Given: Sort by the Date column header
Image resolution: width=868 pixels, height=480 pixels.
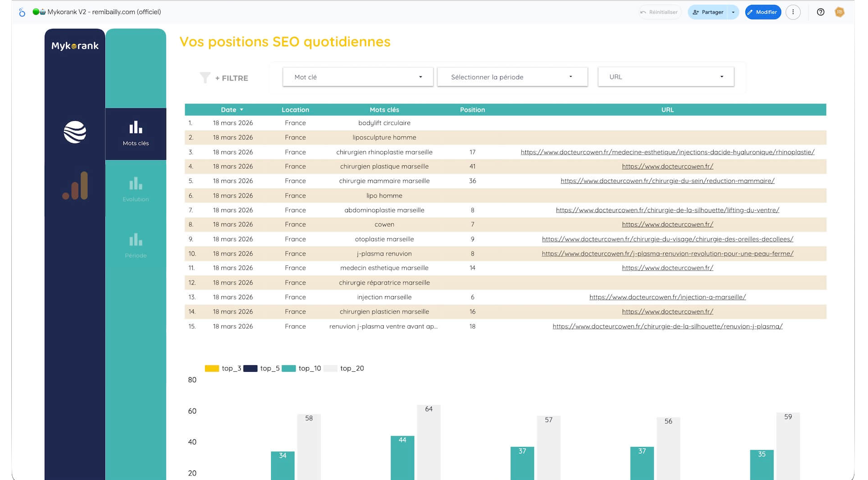Looking at the screenshot, I should pos(229,110).
